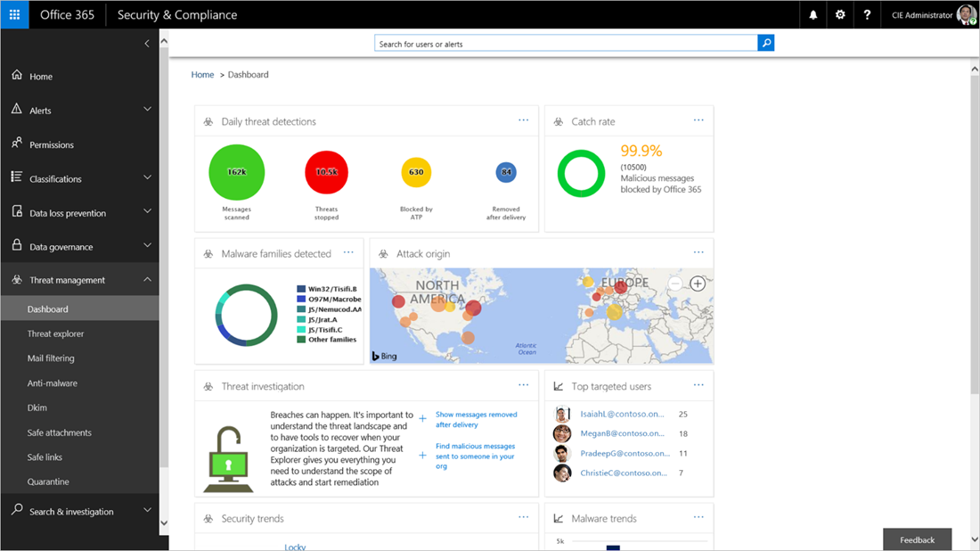Click the Feedback button
Image resolution: width=980 pixels, height=551 pixels.
pyautogui.click(x=917, y=539)
